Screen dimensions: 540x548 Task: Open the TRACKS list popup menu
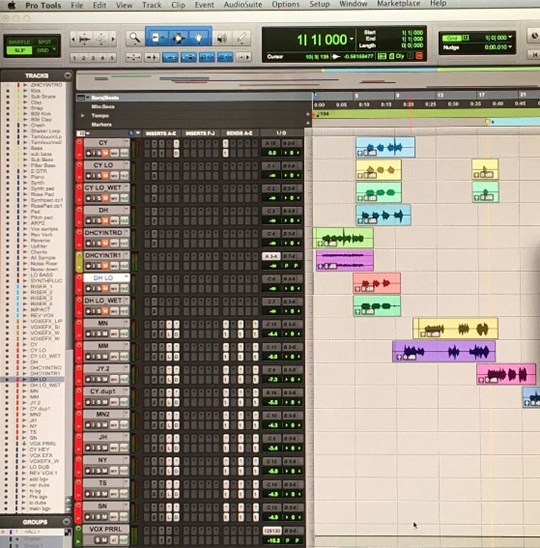click(67, 75)
